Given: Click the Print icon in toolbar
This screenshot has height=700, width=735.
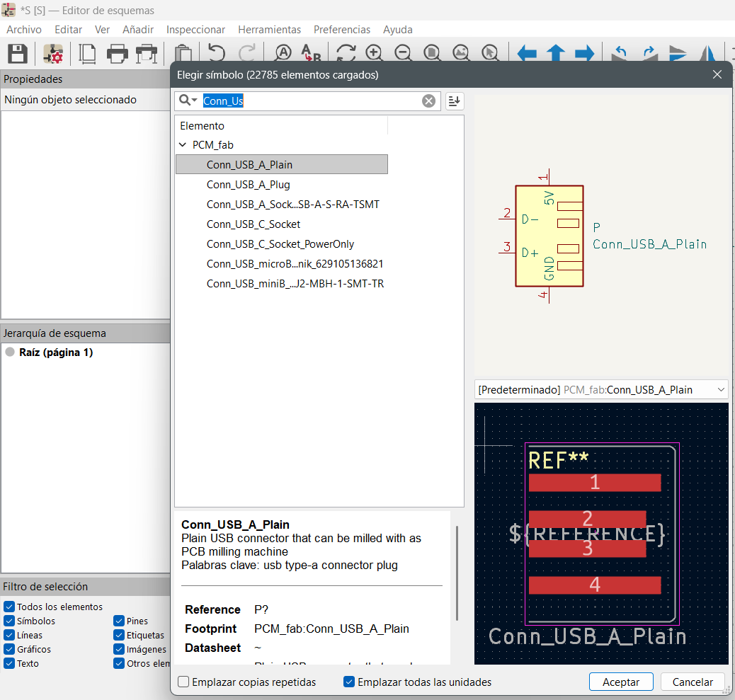Looking at the screenshot, I should [x=117, y=54].
